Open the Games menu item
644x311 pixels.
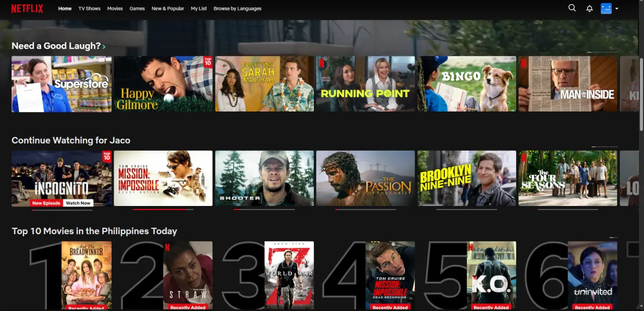click(x=137, y=9)
